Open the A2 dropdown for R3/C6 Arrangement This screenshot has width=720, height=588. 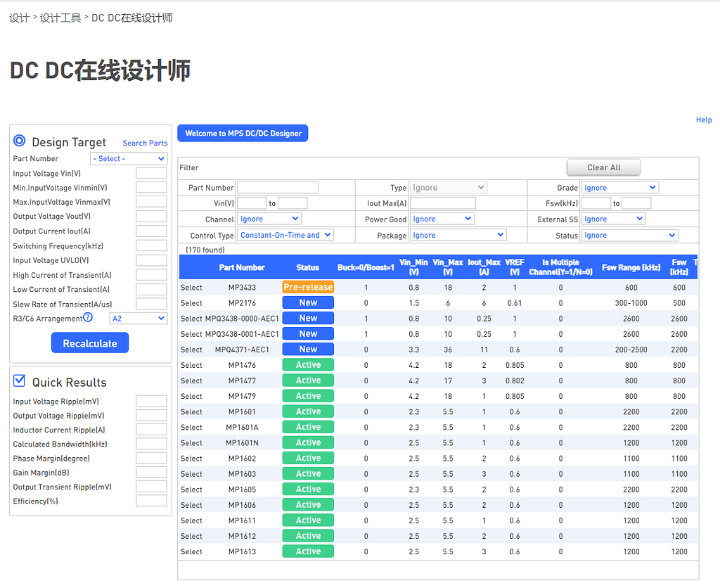138,318
